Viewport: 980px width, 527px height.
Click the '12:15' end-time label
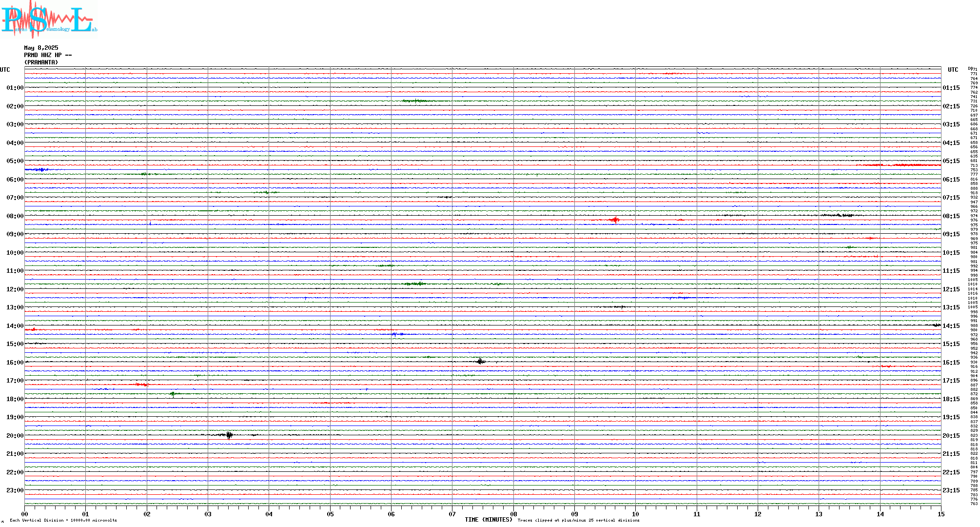click(951, 289)
